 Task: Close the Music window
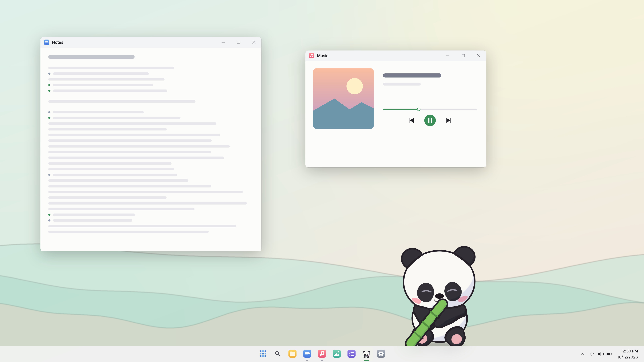point(478,56)
